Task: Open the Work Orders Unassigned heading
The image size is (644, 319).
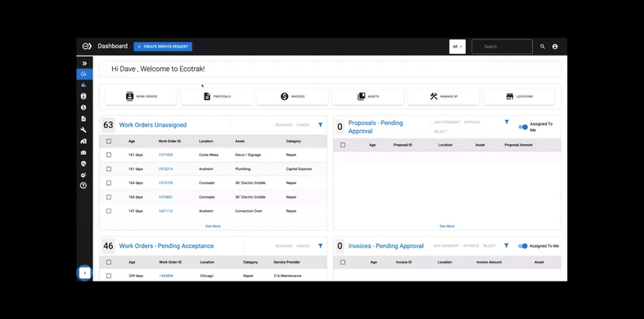Action: click(153, 125)
